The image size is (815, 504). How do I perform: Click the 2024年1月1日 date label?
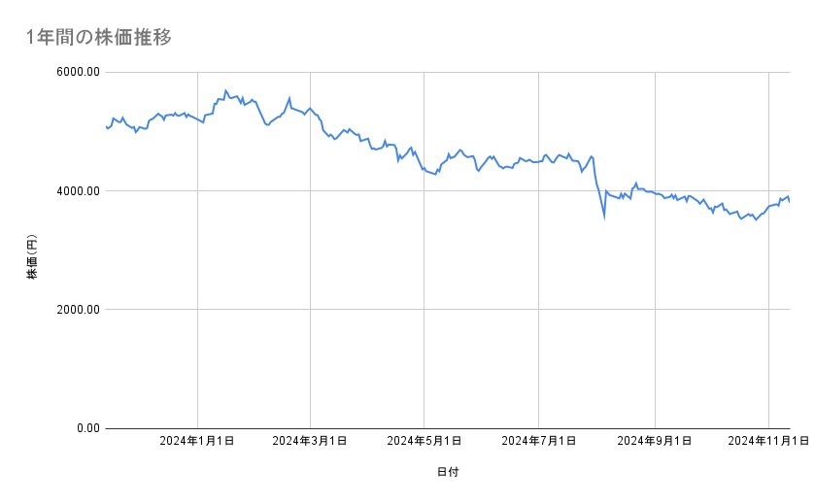[x=198, y=441]
